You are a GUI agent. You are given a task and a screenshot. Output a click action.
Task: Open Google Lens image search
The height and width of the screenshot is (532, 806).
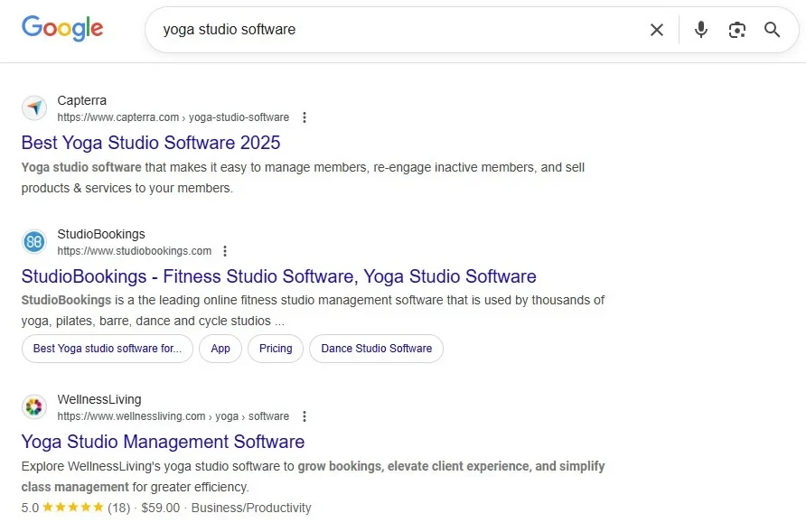tap(737, 29)
